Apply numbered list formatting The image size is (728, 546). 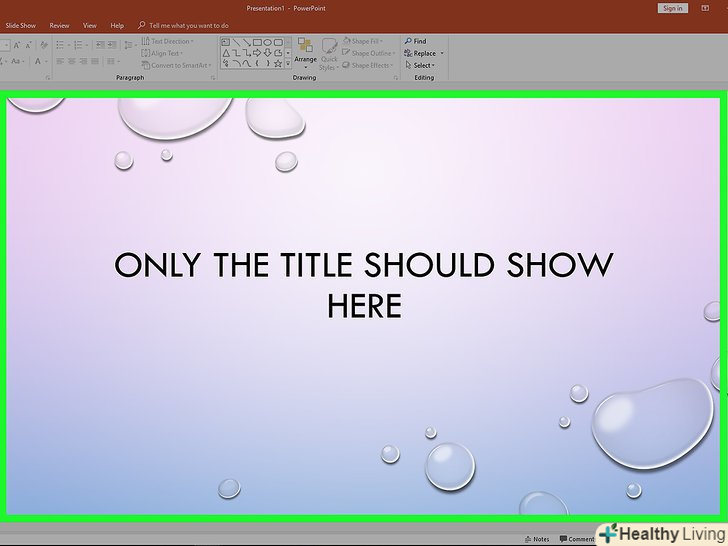coord(80,45)
